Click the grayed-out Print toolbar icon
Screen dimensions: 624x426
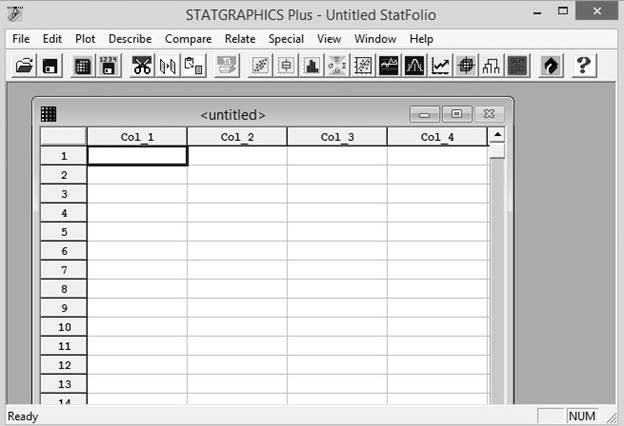pyautogui.click(x=227, y=65)
